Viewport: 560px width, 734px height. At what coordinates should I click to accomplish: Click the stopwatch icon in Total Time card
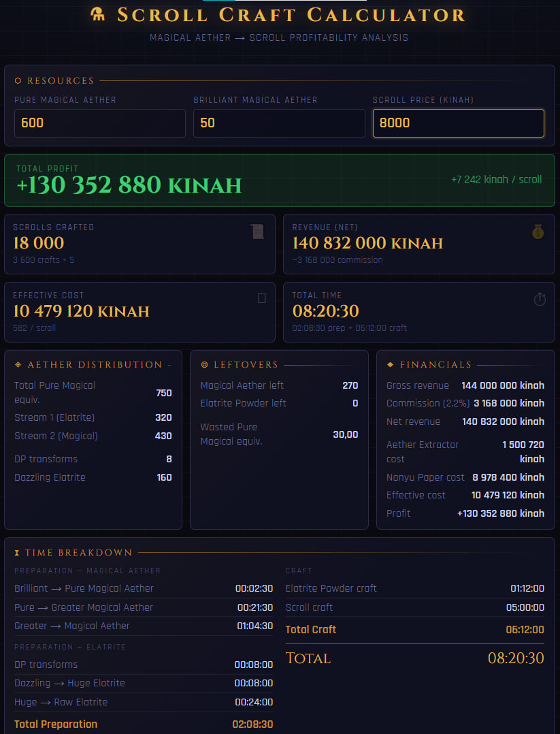pos(540,299)
